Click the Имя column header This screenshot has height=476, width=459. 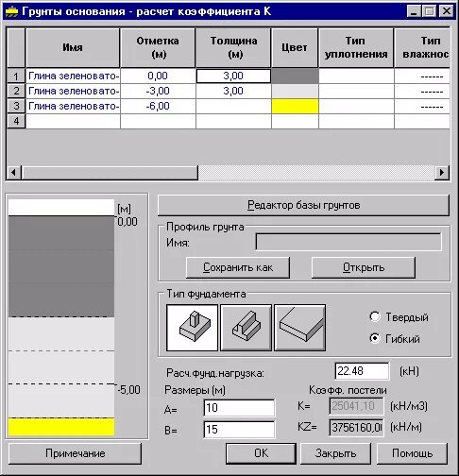pyautogui.click(x=73, y=47)
